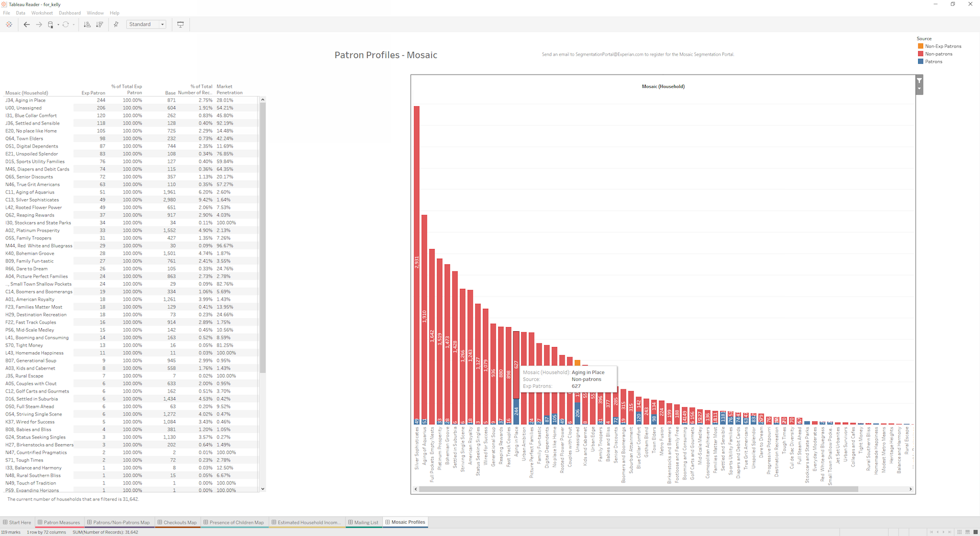Pause auto updates with data source icon
Viewport: 980px width, 536px height.
(x=51, y=24)
